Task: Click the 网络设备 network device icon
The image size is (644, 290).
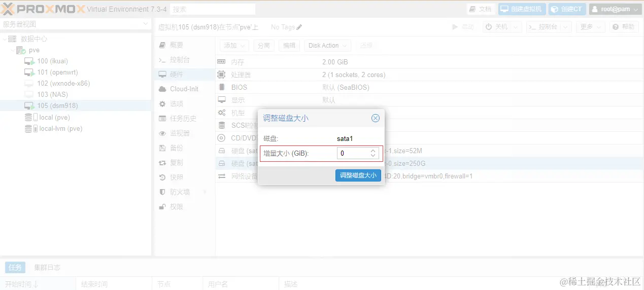Action: [222, 176]
